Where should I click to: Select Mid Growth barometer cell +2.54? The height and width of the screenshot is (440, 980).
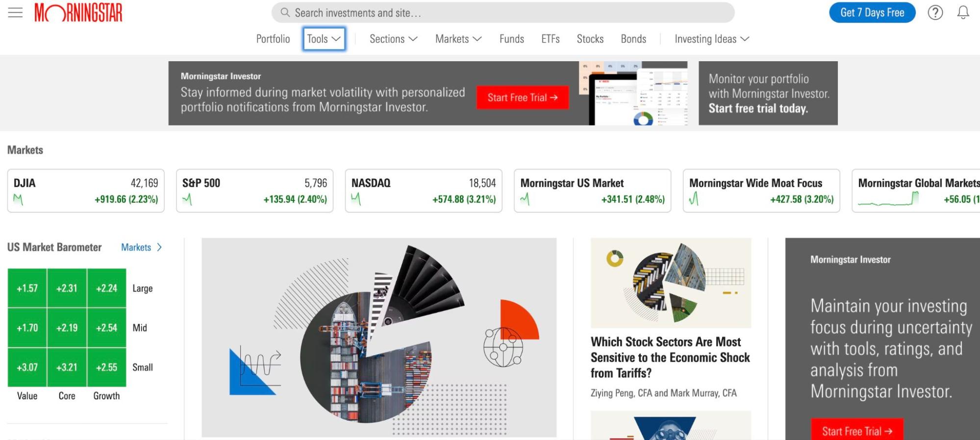tap(106, 328)
